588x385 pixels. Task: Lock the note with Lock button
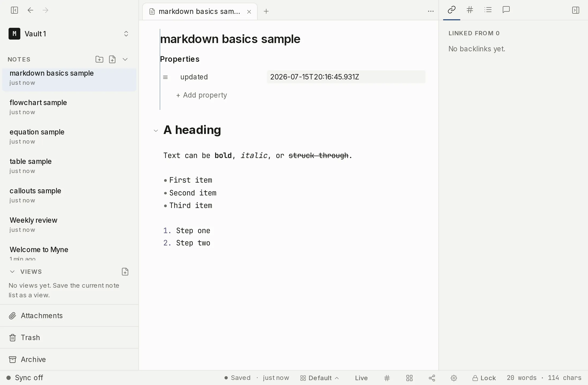coord(484,378)
